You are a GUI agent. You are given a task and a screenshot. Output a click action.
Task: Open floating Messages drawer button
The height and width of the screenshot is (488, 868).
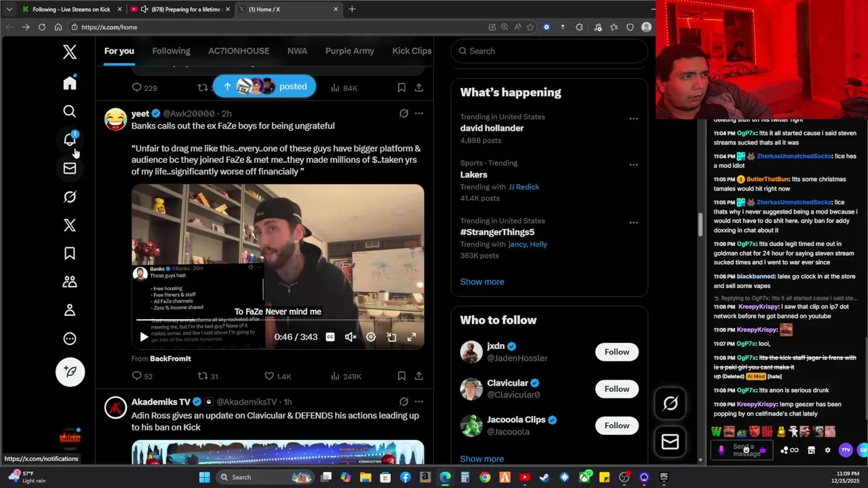pyautogui.click(x=670, y=442)
